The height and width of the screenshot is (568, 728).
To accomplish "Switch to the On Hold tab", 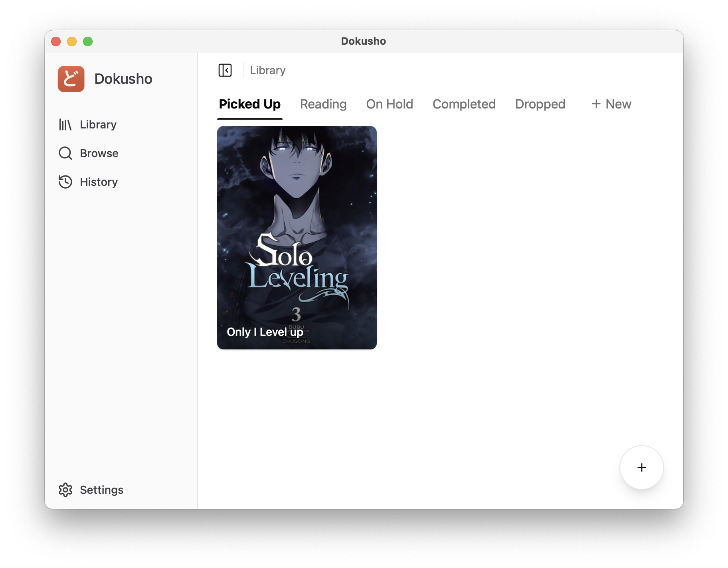I will (x=390, y=104).
